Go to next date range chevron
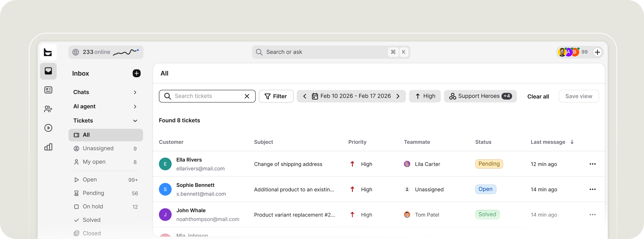The height and width of the screenshot is (239, 644). coord(398,96)
